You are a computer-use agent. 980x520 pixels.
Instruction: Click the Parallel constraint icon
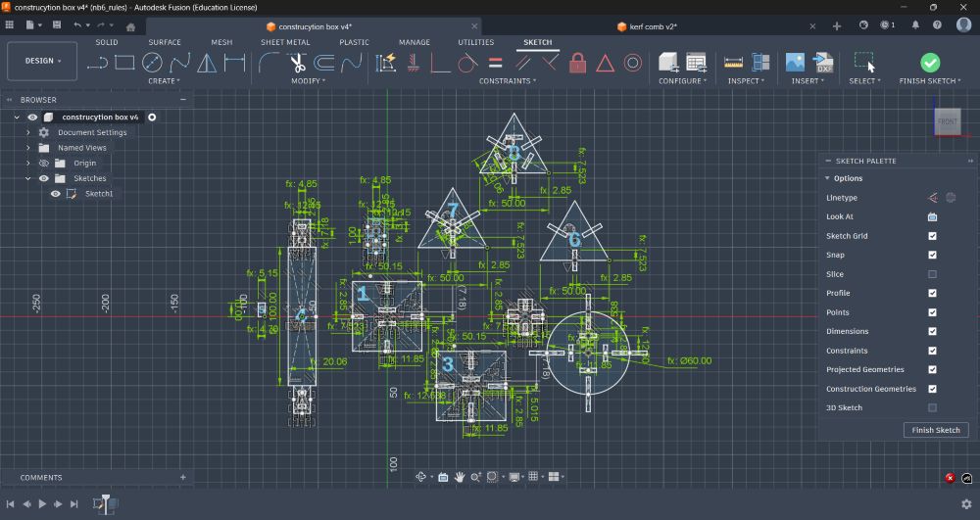(522, 63)
